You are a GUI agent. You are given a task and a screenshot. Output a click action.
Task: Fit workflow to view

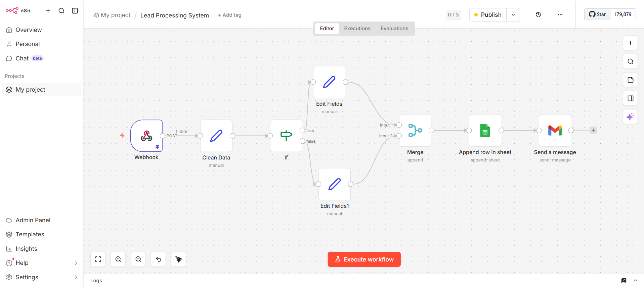point(98,259)
